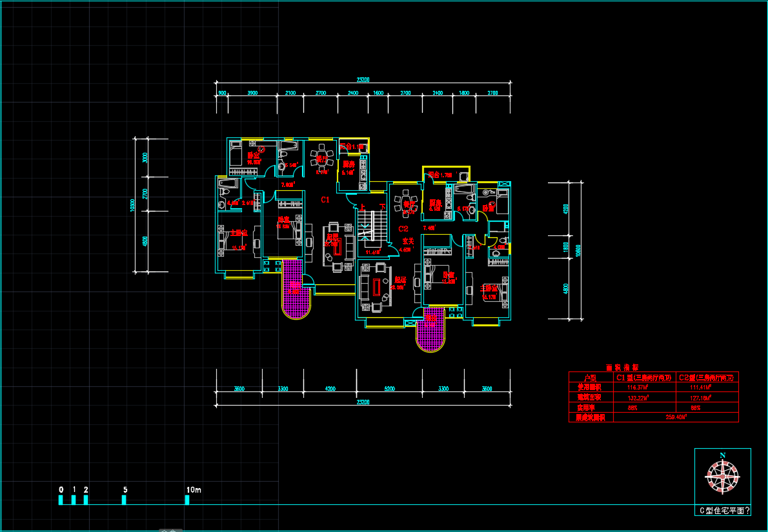Select the 3000 left vertical dimension
Viewport: 768px width, 532px height.
(145, 159)
